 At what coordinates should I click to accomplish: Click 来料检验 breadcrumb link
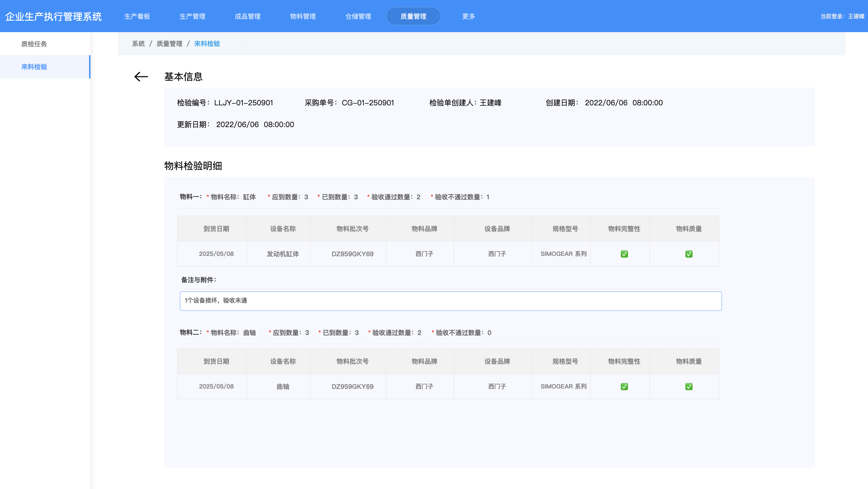pos(207,44)
